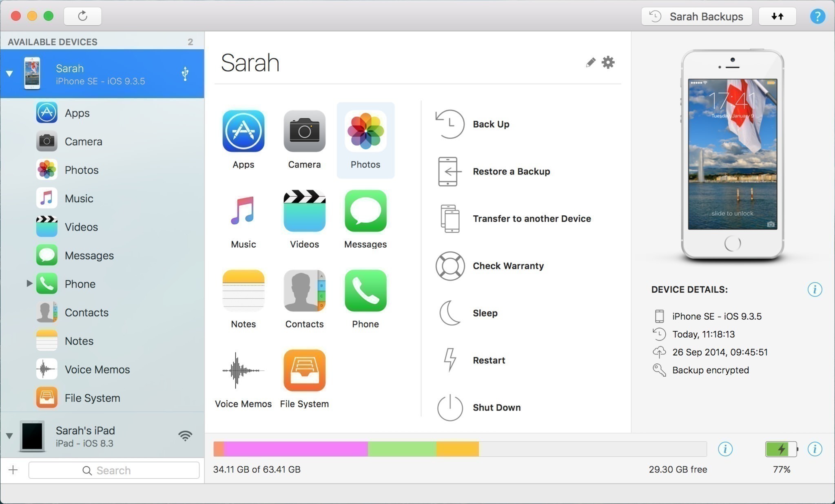This screenshot has width=835, height=504.
Task: Open the Photos category icon
Action: point(365,131)
